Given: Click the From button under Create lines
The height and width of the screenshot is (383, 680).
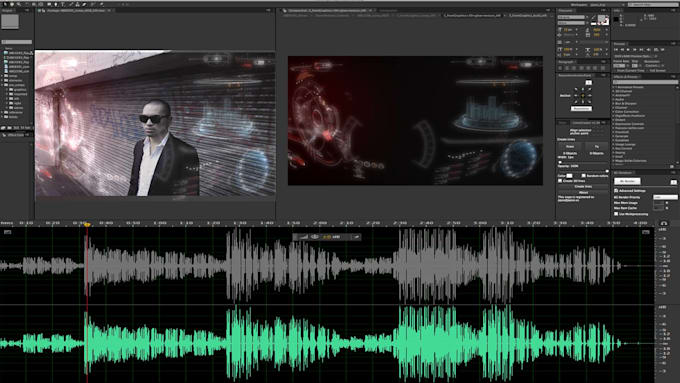Looking at the screenshot, I should [x=570, y=147].
